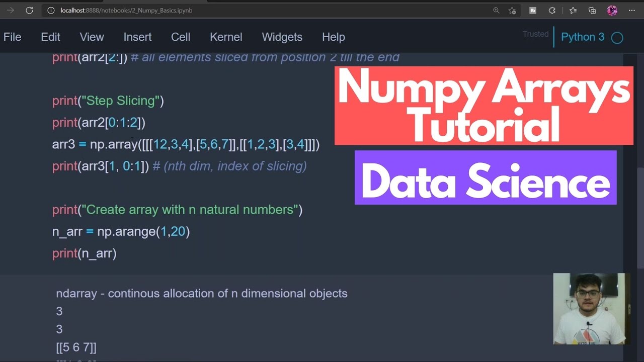Click the natural numbers print line

pos(177,210)
